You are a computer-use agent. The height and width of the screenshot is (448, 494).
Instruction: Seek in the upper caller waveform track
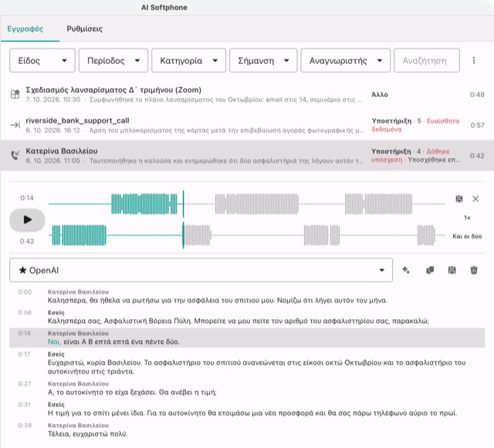tap(247, 204)
